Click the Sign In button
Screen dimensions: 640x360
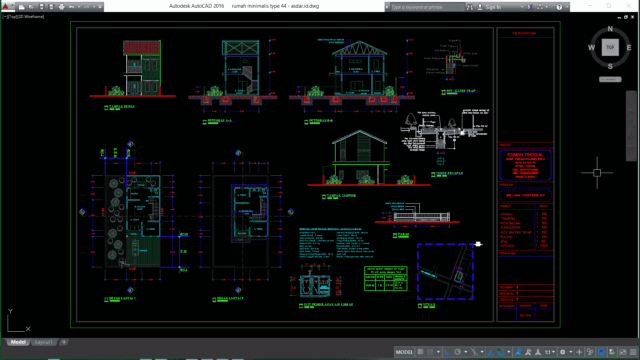pos(489,7)
